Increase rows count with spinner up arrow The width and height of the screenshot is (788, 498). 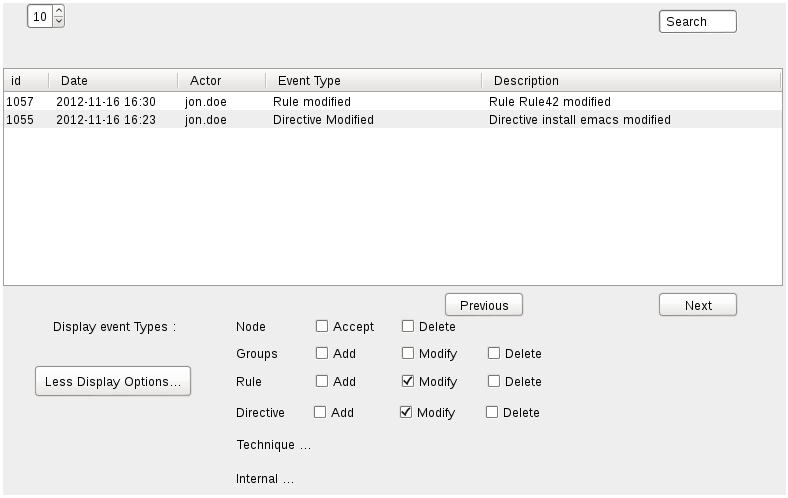[x=59, y=11]
